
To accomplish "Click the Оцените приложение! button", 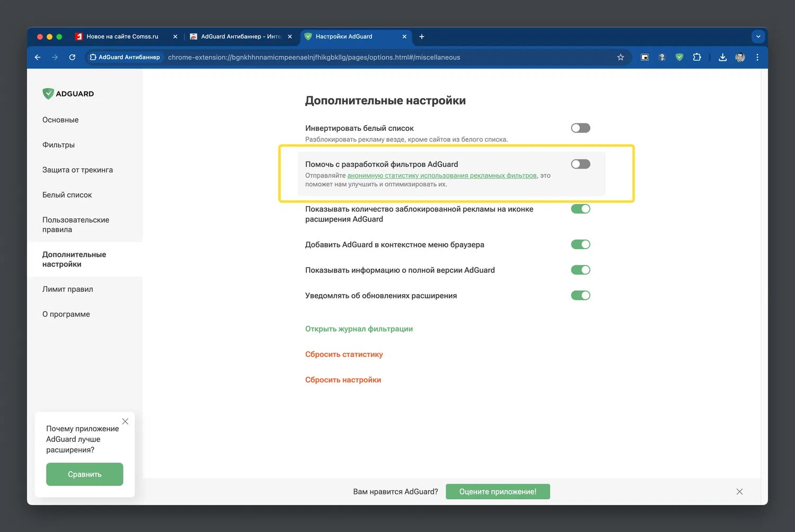I will click(x=498, y=492).
